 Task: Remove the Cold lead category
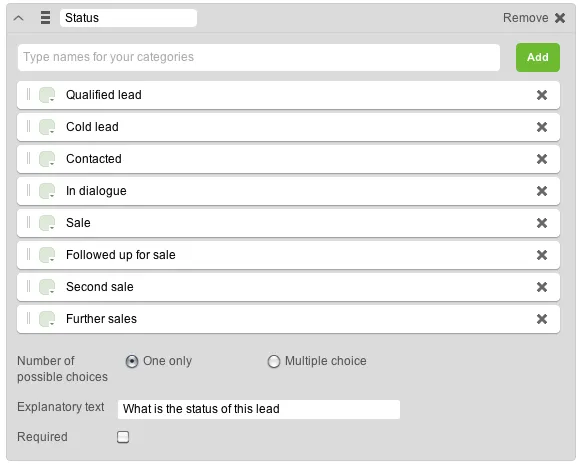(x=542, y=127)
